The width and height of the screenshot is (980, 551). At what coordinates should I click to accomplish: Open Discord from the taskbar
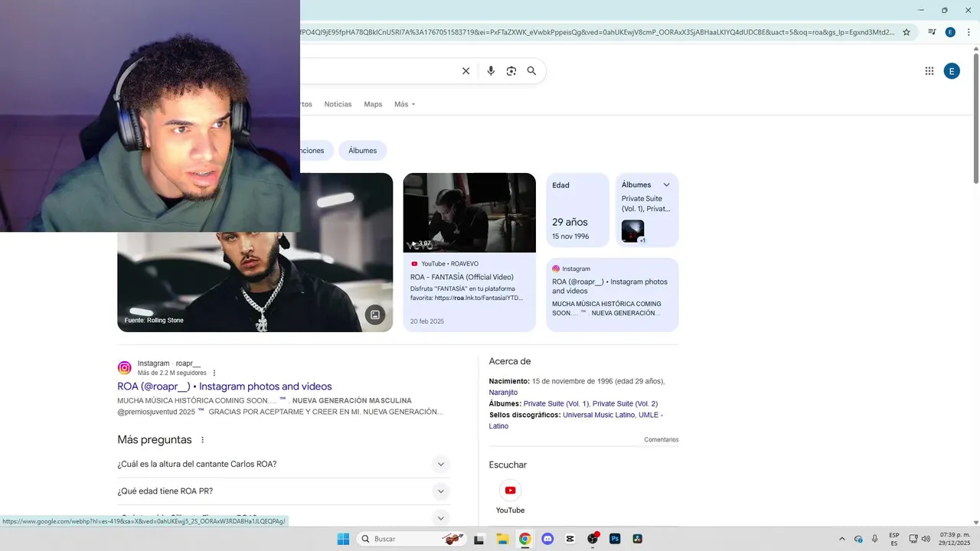tap(547, 539)
